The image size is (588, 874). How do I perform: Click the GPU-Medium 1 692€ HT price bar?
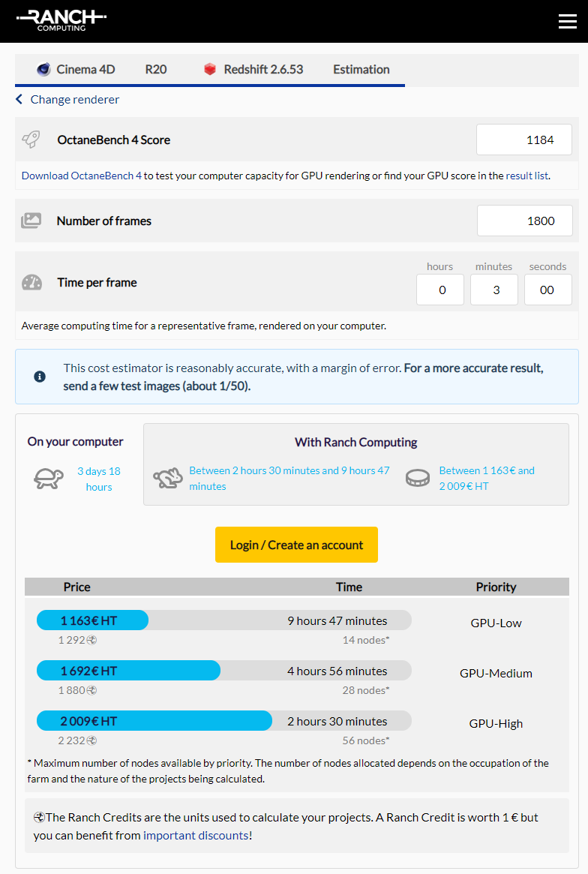point(128,671)
